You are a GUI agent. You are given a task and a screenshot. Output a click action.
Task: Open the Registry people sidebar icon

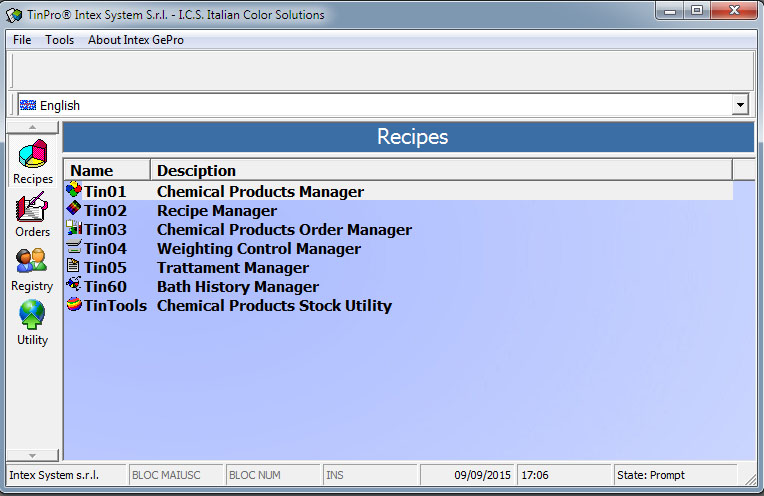[x=32, y=261]
